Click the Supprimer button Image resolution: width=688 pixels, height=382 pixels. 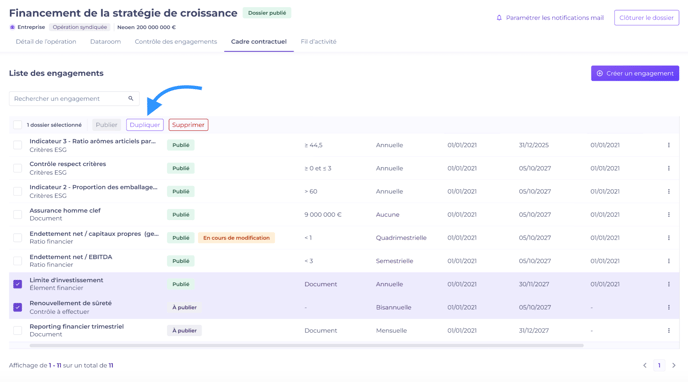(188, 125)
